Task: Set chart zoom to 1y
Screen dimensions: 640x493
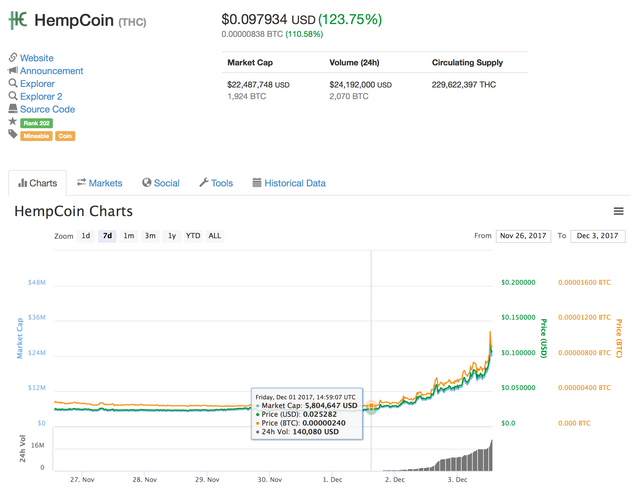Action: 172,236
